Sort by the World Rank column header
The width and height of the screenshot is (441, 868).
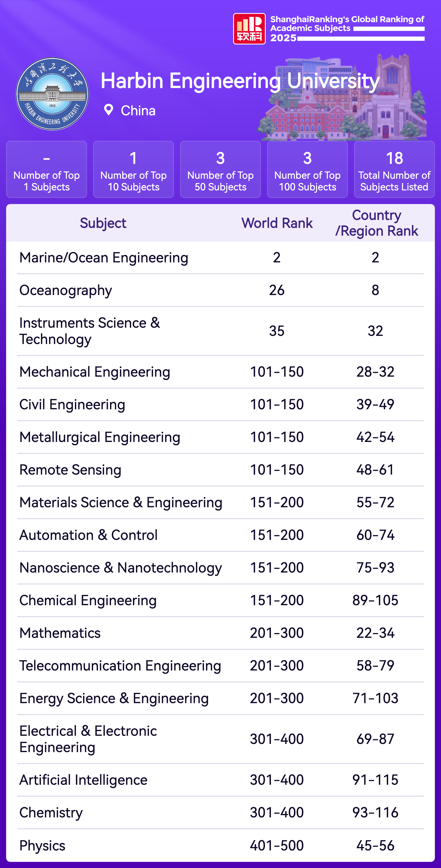tap(277, 223)
